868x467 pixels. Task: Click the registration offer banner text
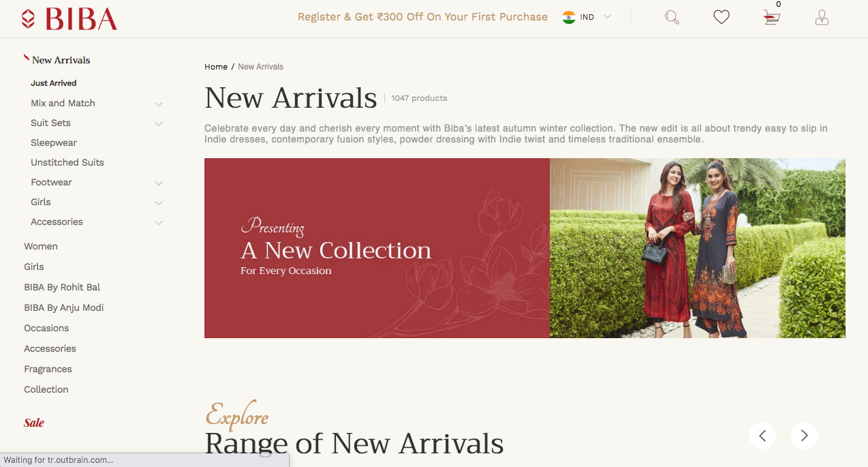(422, 17)
